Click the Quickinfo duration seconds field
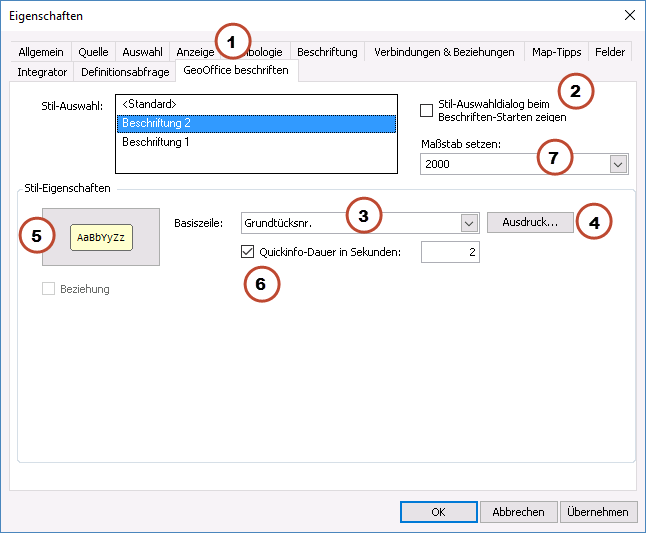The width and height of the screenshot is (646, 533). point(450,252)
